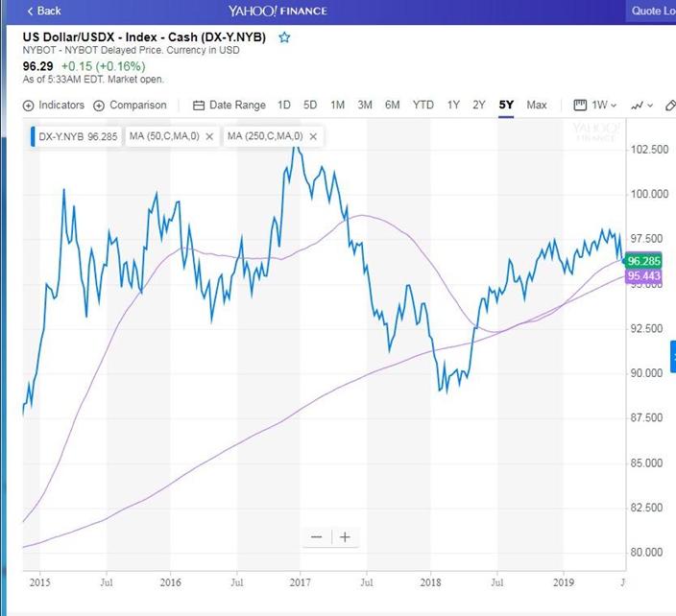
Task: Select the 3M time range
Action: (365, 106)
